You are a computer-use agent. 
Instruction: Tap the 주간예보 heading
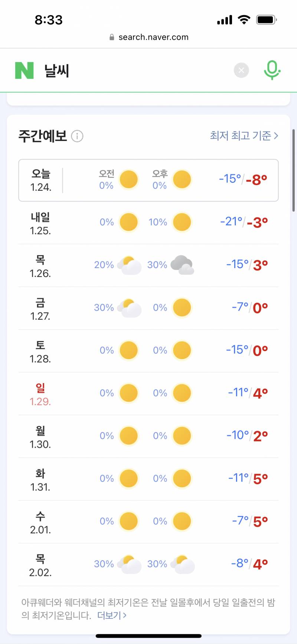tap(43, 136)
